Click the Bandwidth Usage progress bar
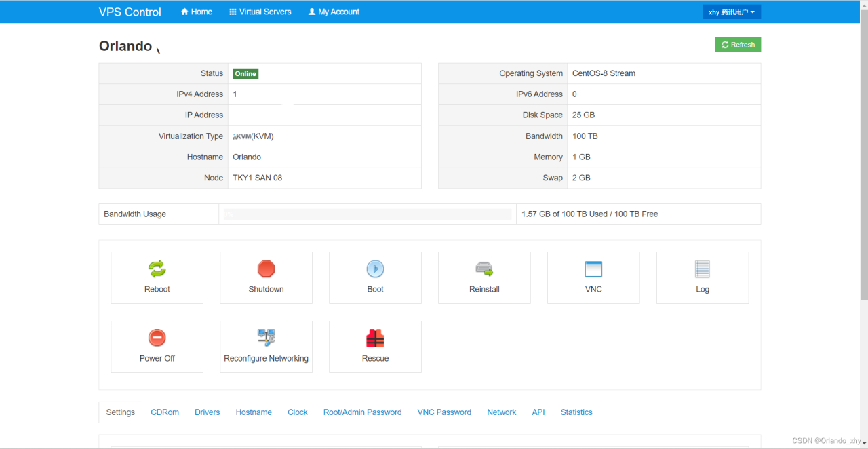This screenshot has height=449, width=868. [x=367, y=214]
